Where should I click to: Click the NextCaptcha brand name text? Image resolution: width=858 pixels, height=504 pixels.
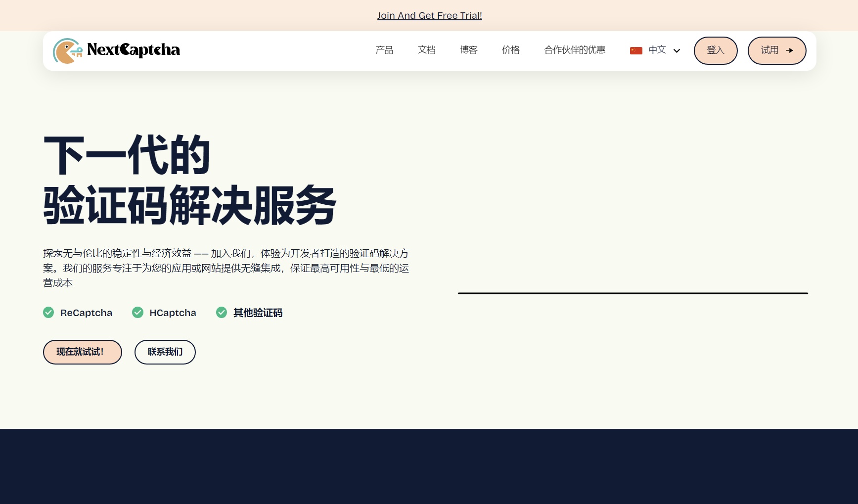pos(134,50)
